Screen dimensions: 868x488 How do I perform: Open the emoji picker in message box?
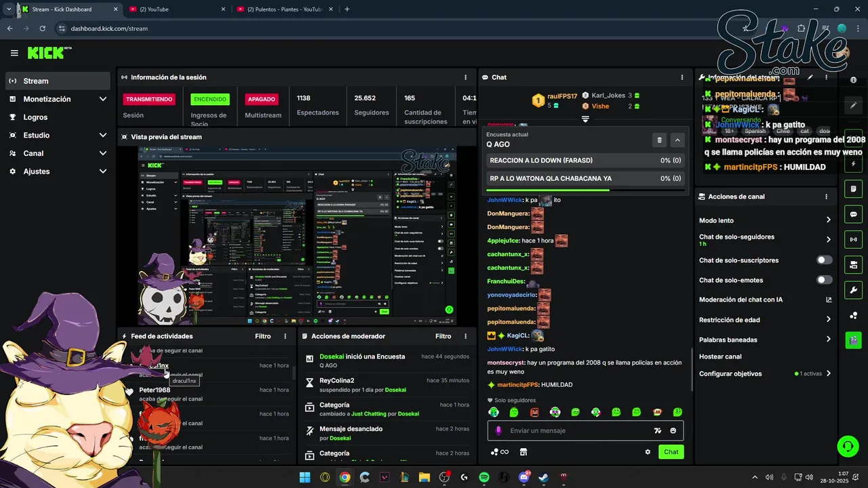pyautogui.click(x=673, y=430)
